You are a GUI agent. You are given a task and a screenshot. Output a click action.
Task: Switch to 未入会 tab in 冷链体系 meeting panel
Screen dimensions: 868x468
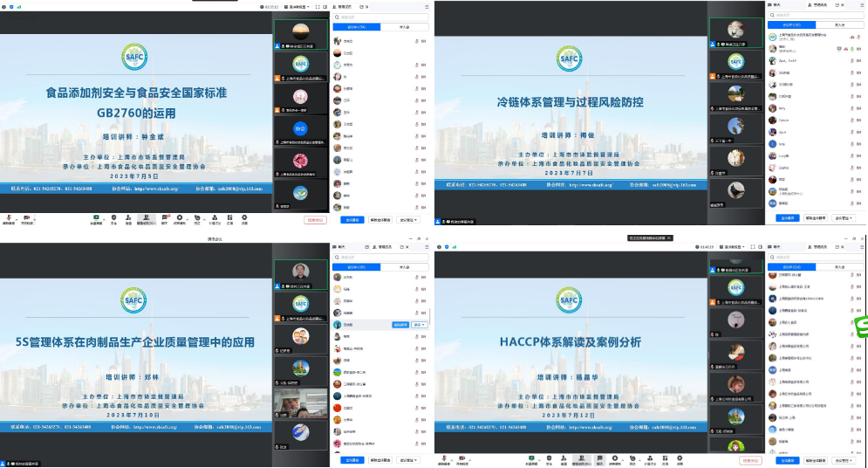point(839,25)
